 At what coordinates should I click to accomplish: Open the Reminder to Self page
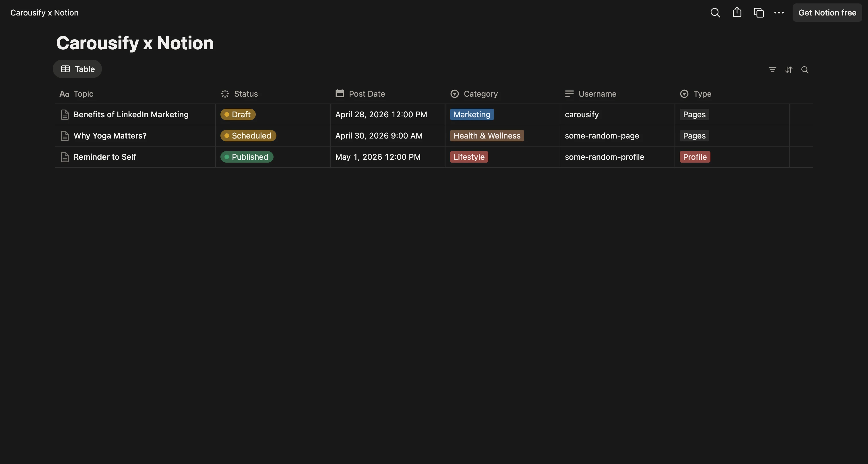pos(105,157)
